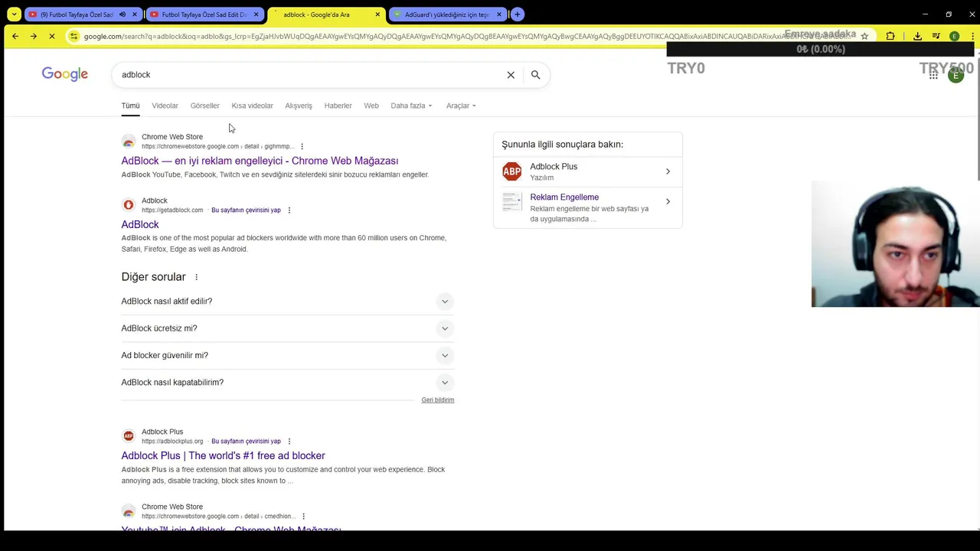Viewport: 980px width, 551px height.
Task: Open Diğer sorular options menu
Action: (x=196, y=277)
